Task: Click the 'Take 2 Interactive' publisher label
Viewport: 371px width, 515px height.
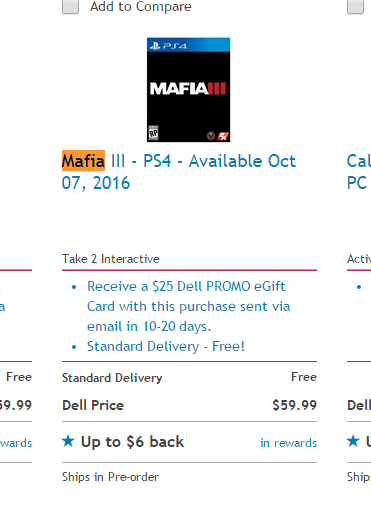Action: click(x=111, y=259)
